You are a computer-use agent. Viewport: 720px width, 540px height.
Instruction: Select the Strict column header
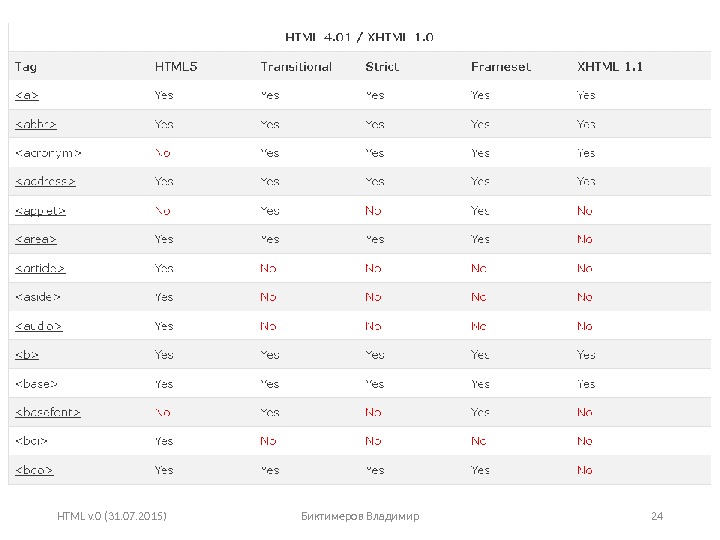(x=382, y=67)
